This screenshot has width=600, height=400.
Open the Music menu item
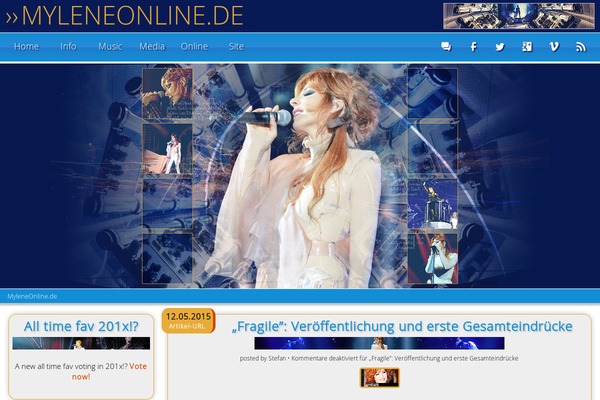(110, 46)
